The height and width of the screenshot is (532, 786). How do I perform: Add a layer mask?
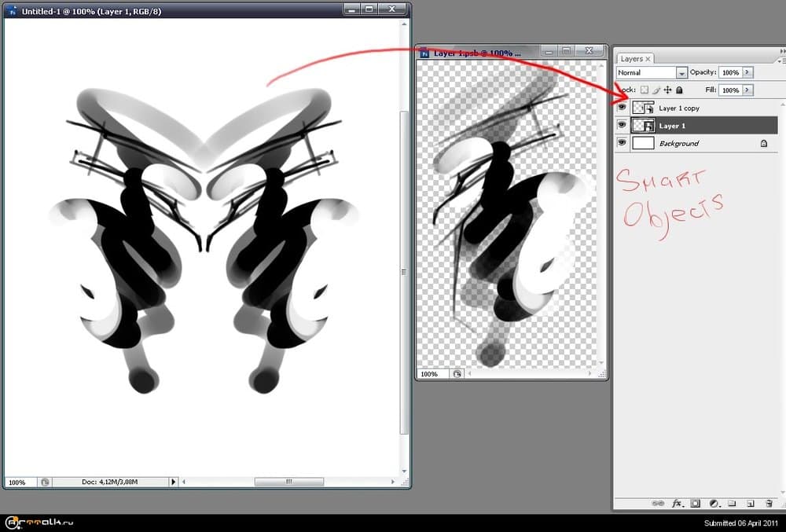696,503
